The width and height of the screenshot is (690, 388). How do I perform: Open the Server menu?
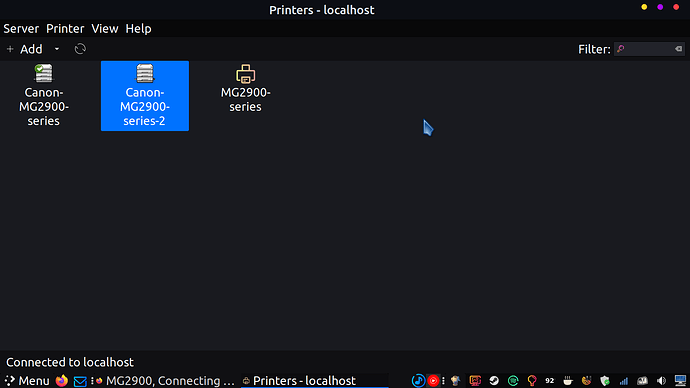(21, 29)
